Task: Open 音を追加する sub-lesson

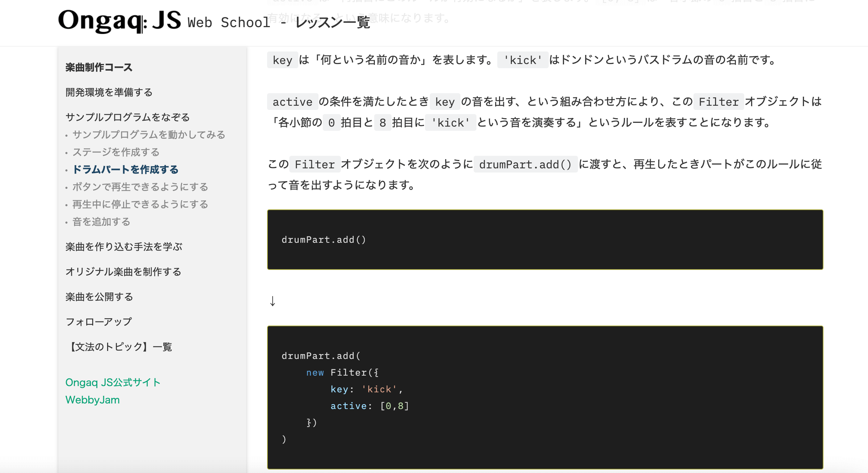Action: 101,222
